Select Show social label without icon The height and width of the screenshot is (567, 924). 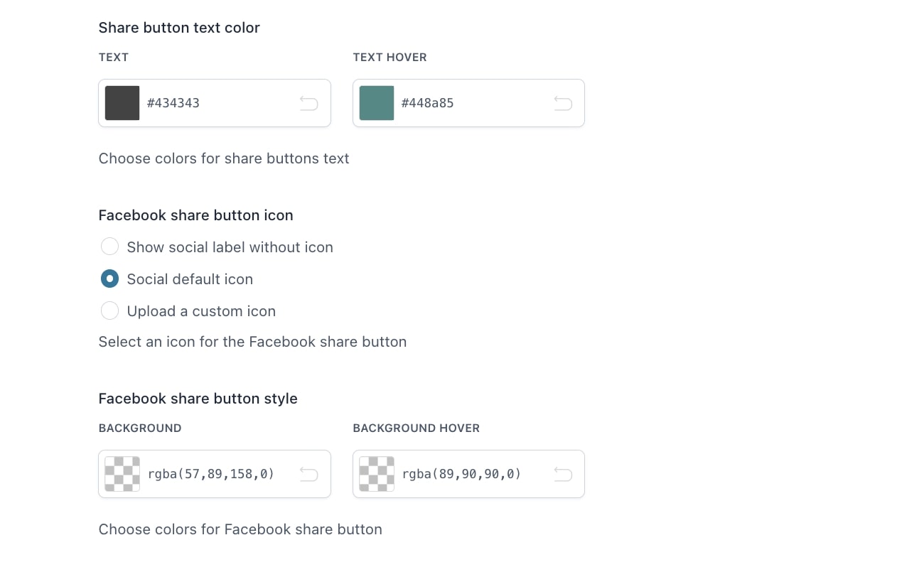coord(109,247)
